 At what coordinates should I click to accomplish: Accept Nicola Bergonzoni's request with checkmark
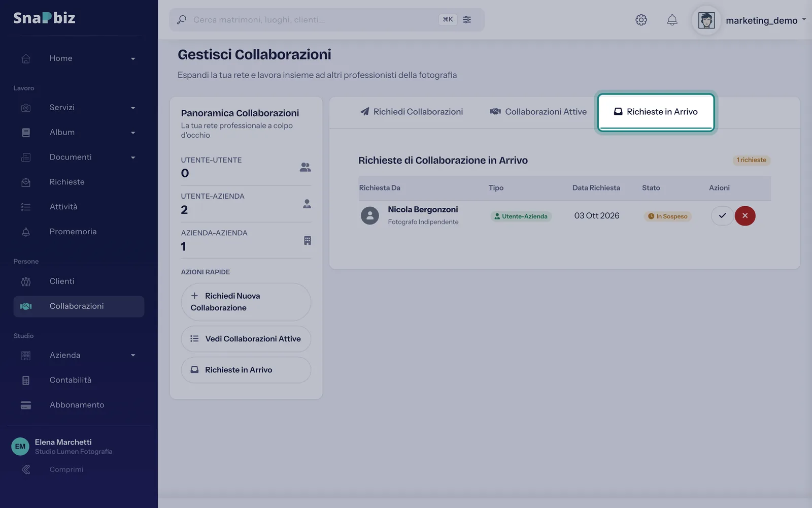point(722,216)
